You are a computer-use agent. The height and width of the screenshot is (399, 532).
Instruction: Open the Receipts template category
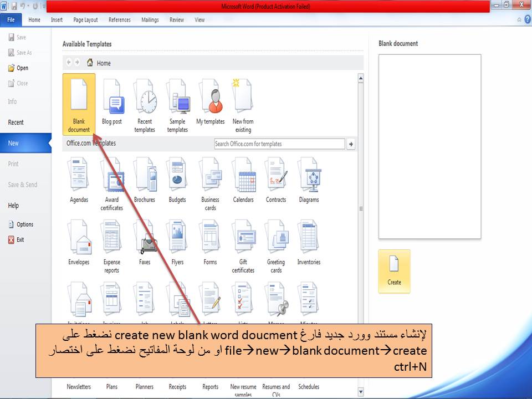coord(177,386)
